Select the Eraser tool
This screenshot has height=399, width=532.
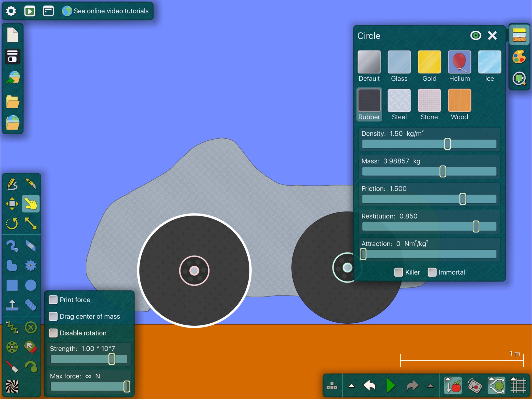pyautogui.click(x=31, y=246)
